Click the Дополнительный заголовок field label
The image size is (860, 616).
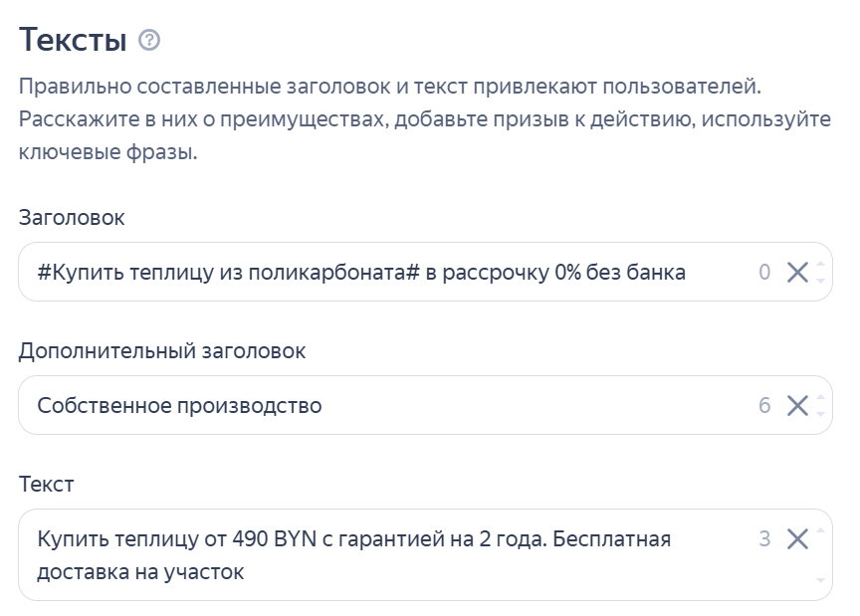[162, 351]
